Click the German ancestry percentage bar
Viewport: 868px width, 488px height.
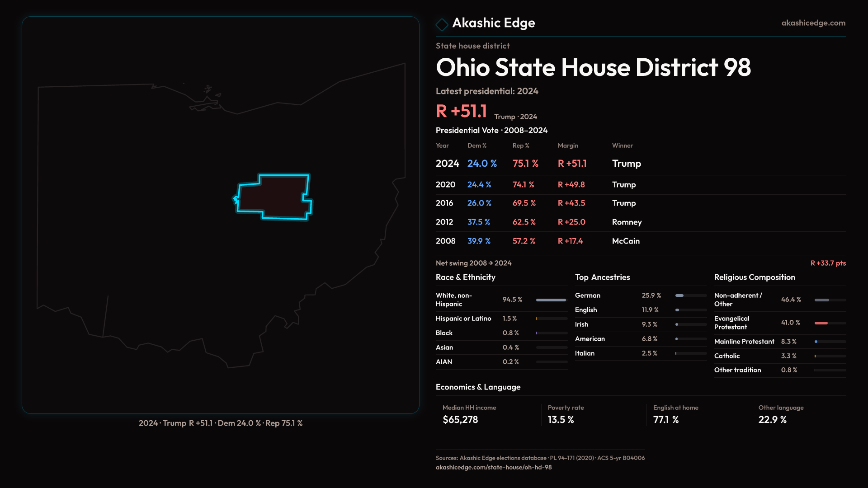679,296
